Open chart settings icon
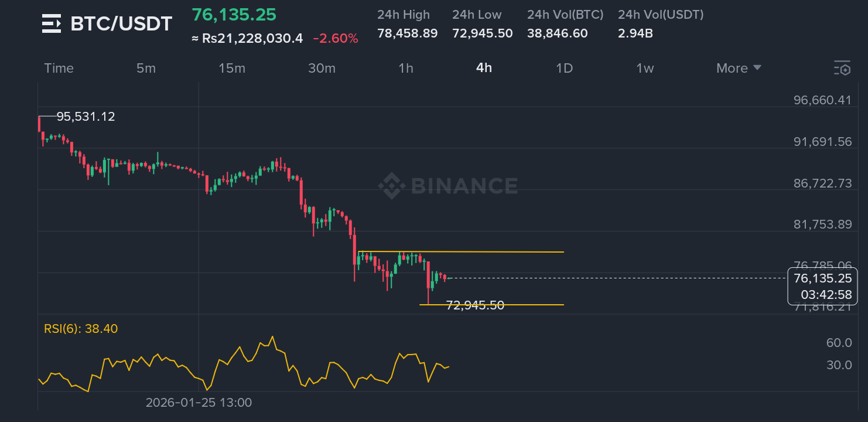Image resolution: width=868 pixels, height=422 pixels. pos(842,68)
